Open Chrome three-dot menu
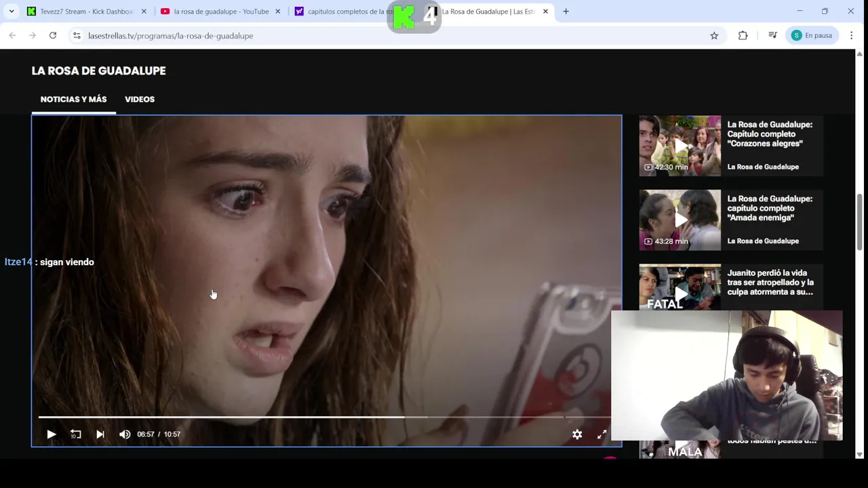Viewport: 868px width, 488px height. coord(852,35)
